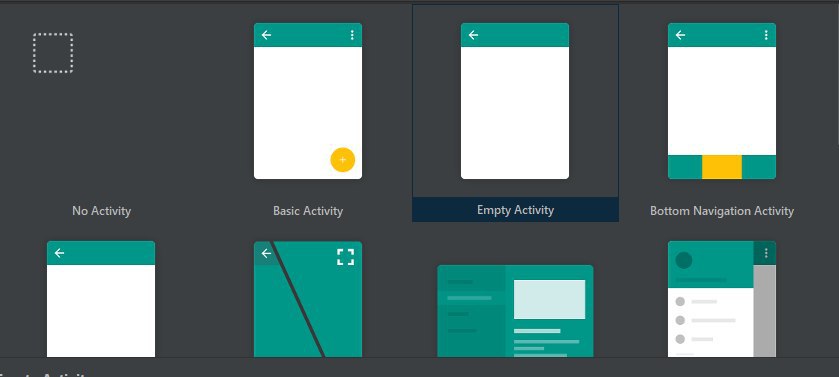Click the three-dot menu in Bottom Navigation preview
The image size is (839, 377).
[766, 35]
